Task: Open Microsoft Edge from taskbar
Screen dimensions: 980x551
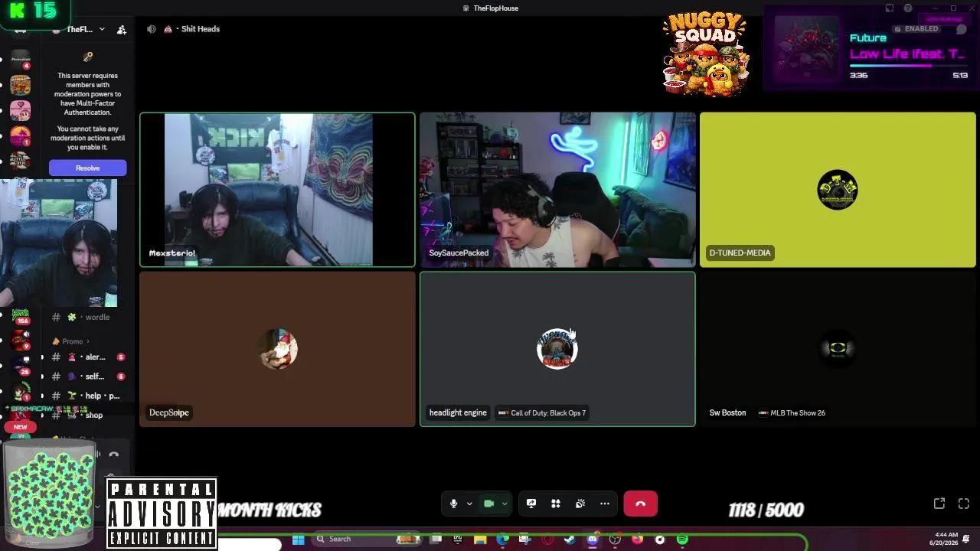Action: tap(502, 540)
